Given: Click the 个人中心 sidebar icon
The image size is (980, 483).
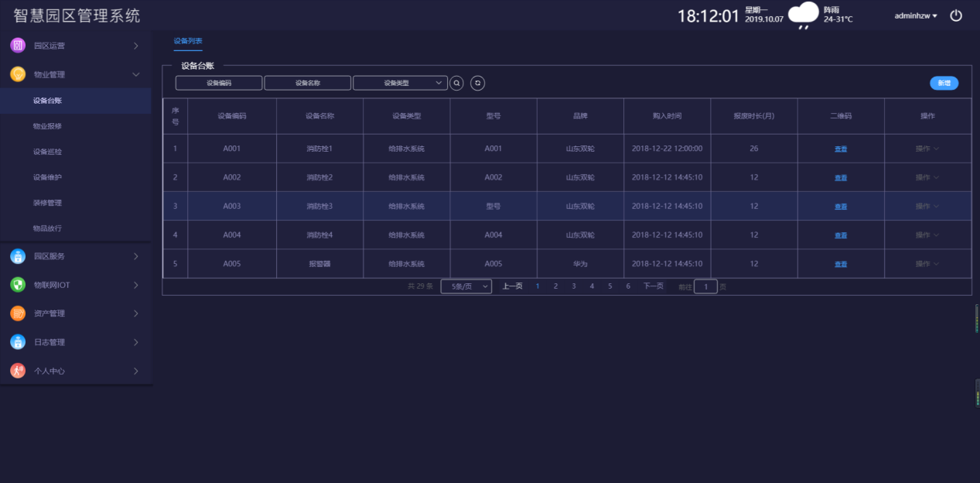Looking at the screenshot, I should [x=18, y=371].
